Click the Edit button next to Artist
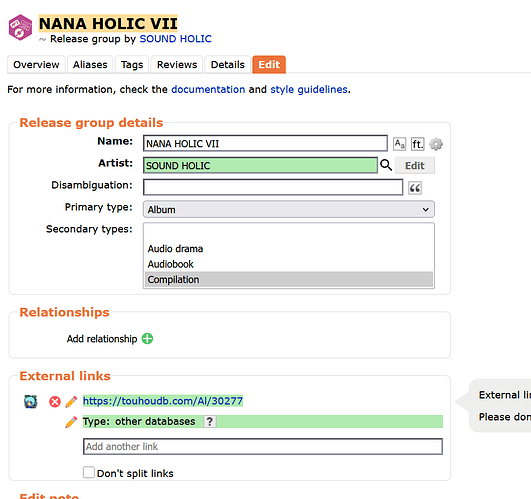 tap(415, 166)
